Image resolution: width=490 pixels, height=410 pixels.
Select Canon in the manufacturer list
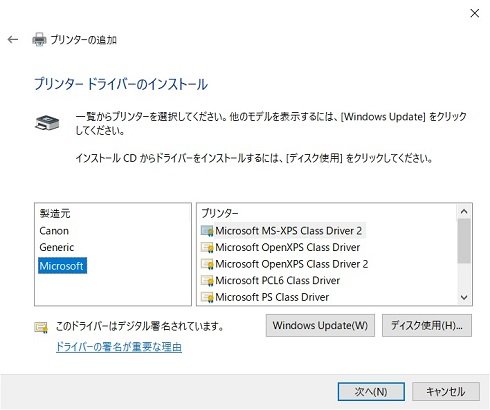tap(54, 231)
